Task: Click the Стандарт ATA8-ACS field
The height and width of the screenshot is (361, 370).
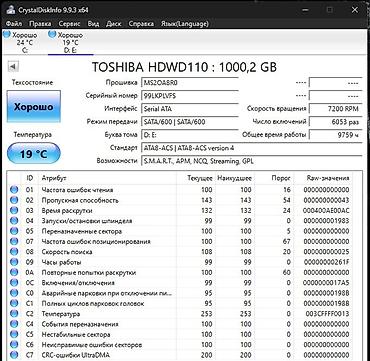Action: [x=252, y=148]
